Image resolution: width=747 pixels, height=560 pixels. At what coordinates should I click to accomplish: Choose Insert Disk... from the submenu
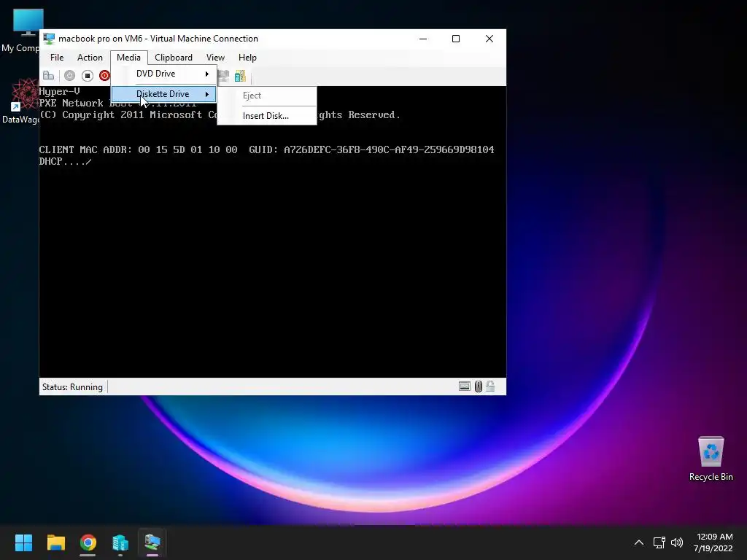click(x=266, y=116)
